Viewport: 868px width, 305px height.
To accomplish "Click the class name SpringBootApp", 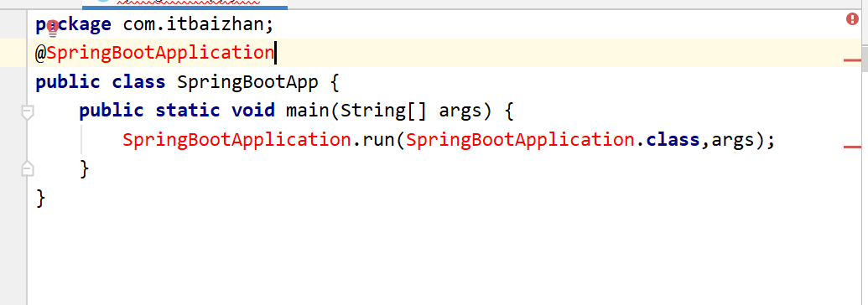I will 247,82.
